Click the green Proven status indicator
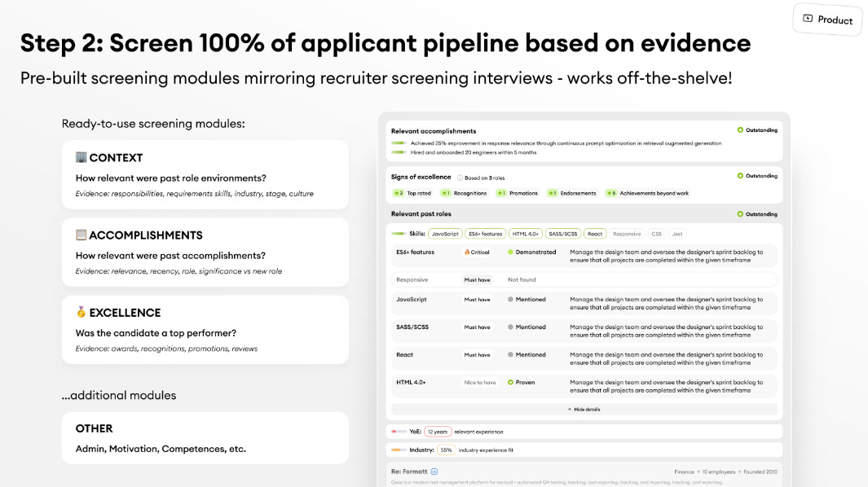Image resolution: width=868 pixels, height=487 pixels. pos(510,383)
